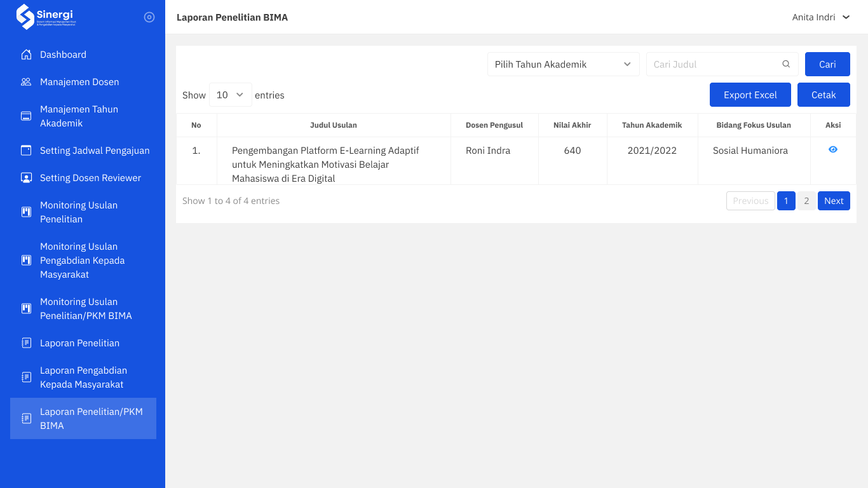
Task: Sort by the Nilai Akhir column header
Action: (x=573, y=125)
